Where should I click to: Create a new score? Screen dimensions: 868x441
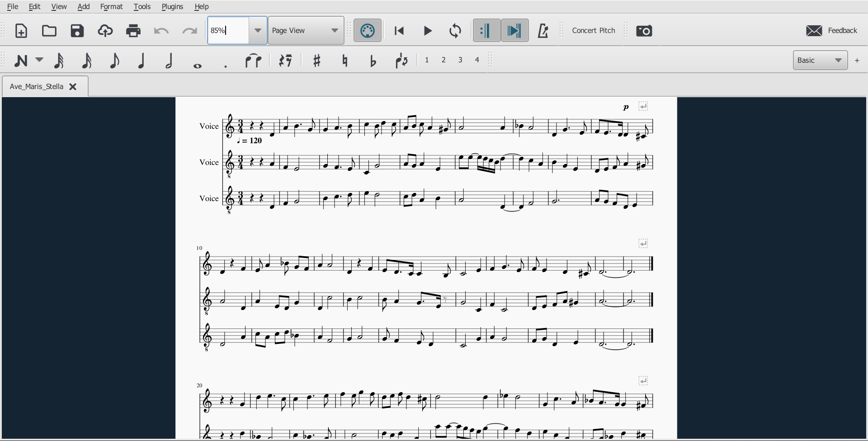pyautogui.click(x=21, y=31)
